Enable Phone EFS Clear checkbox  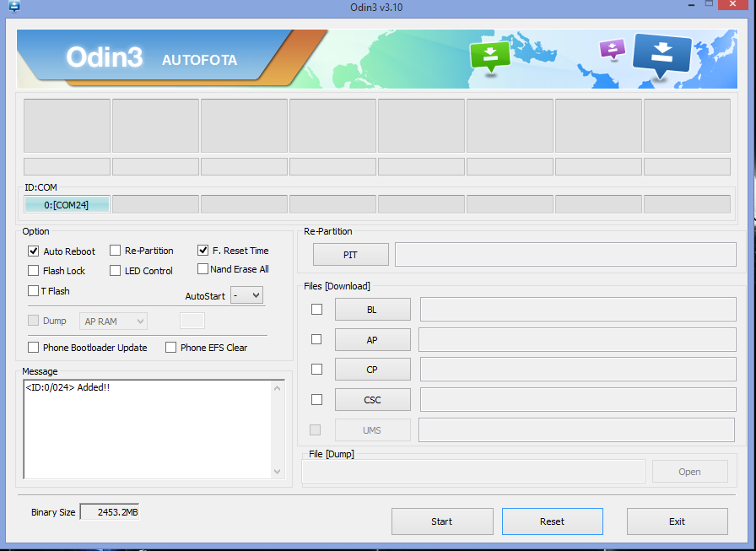(170, 347)
